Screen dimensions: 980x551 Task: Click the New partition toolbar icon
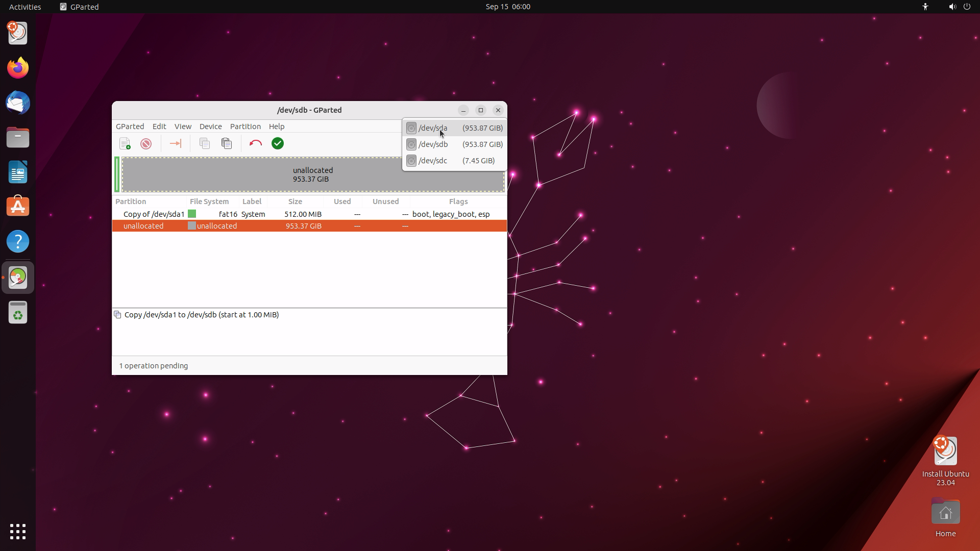[x=125, y=144]
